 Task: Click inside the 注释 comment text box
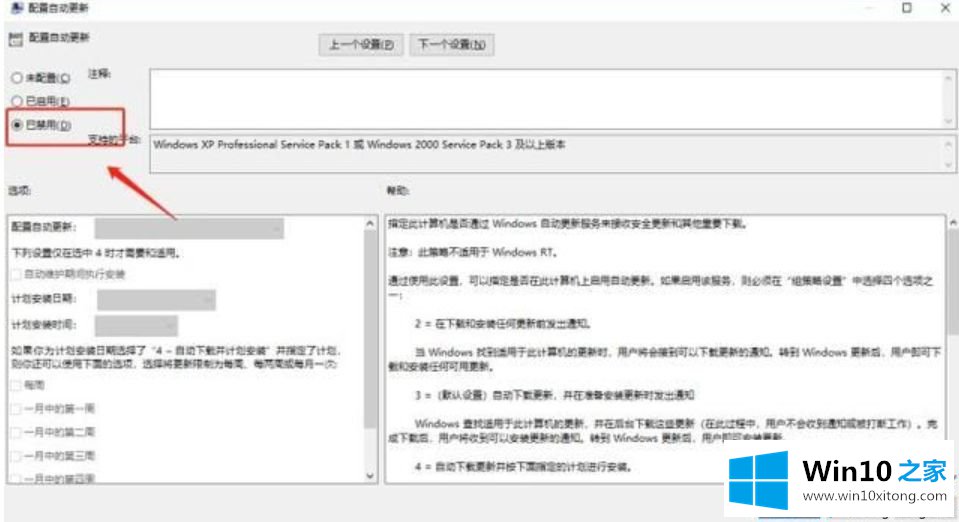[x=546, y=99]
